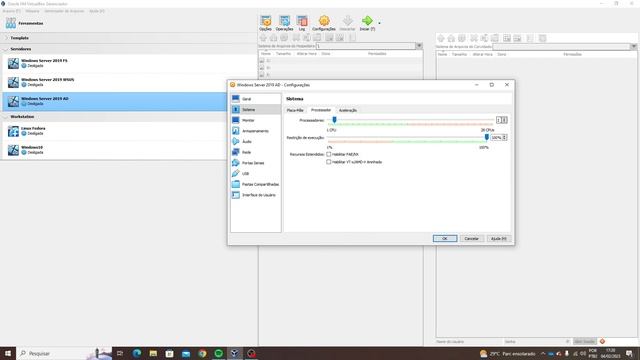Open Windows Start menu
Viewport: 640px width, 360px height.
tap(8, 353)
